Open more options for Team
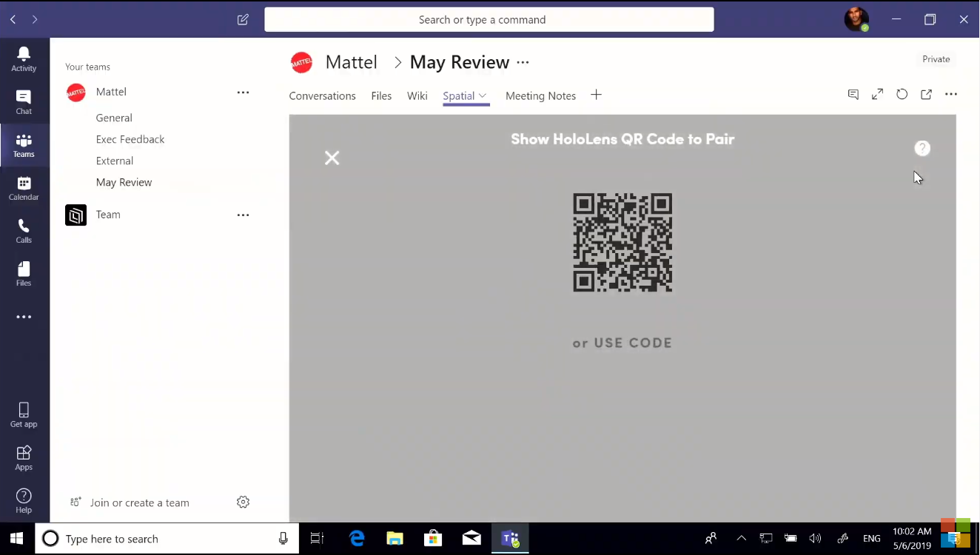 pos(243,215)
